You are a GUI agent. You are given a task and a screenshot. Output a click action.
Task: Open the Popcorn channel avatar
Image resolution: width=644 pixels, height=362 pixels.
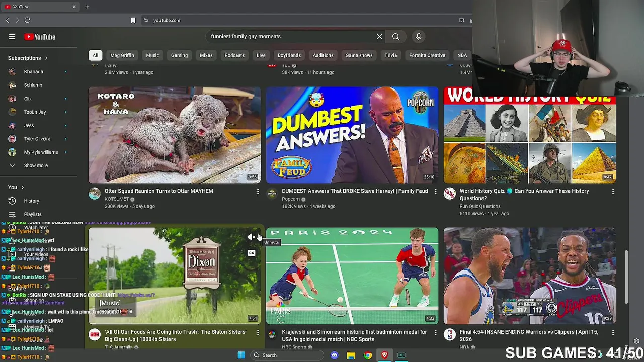pos(272,194)
